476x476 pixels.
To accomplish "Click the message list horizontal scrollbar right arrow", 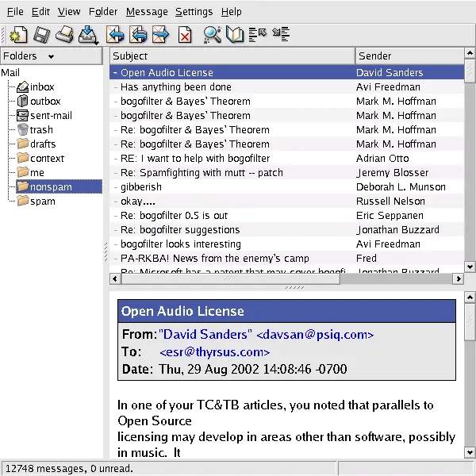I will (x=458, y=278).
